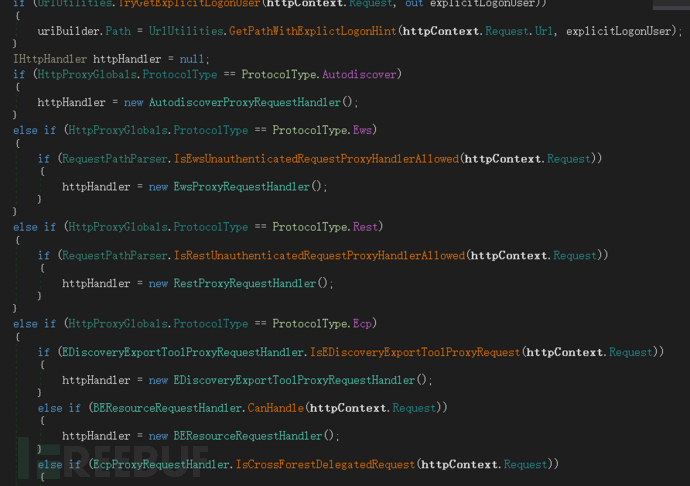Click IsRestUnauthenticatedRequestProxyHandlerAllowed method name
The width and height of the screenshot is (690, 486).
coord(319,256)
